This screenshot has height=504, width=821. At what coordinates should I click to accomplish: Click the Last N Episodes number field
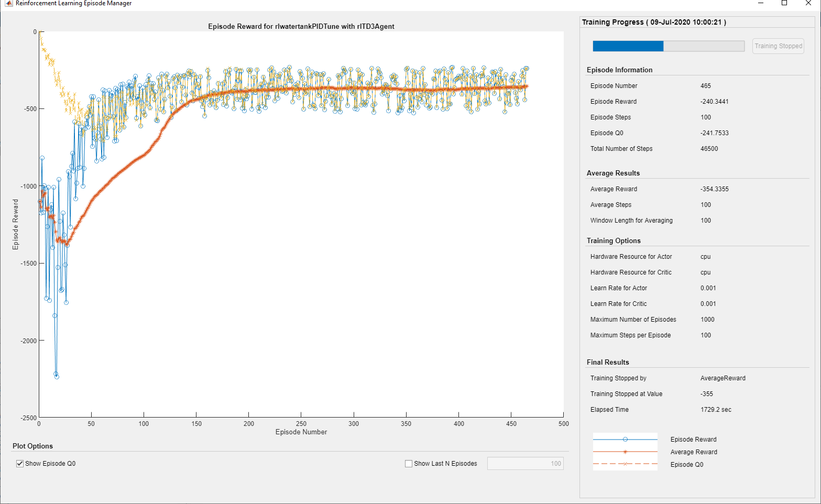(x=525, y=464)
